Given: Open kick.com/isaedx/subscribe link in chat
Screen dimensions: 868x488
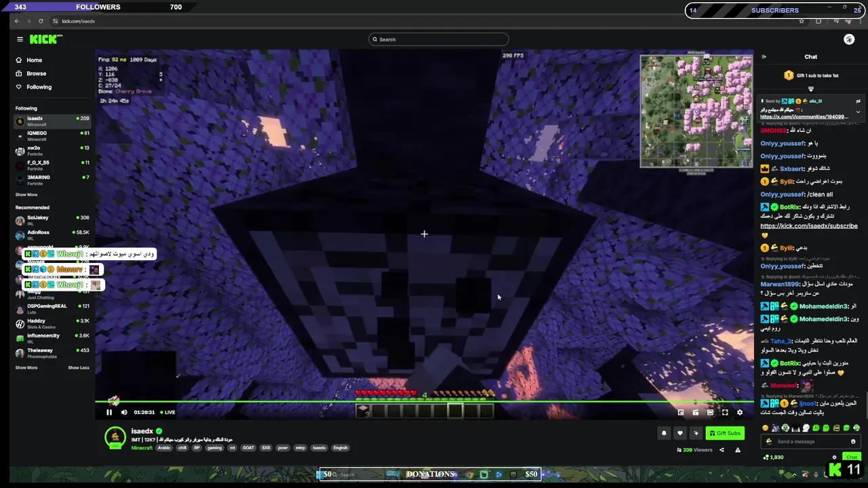Looking at the screenshot, I should click(809, 226).
